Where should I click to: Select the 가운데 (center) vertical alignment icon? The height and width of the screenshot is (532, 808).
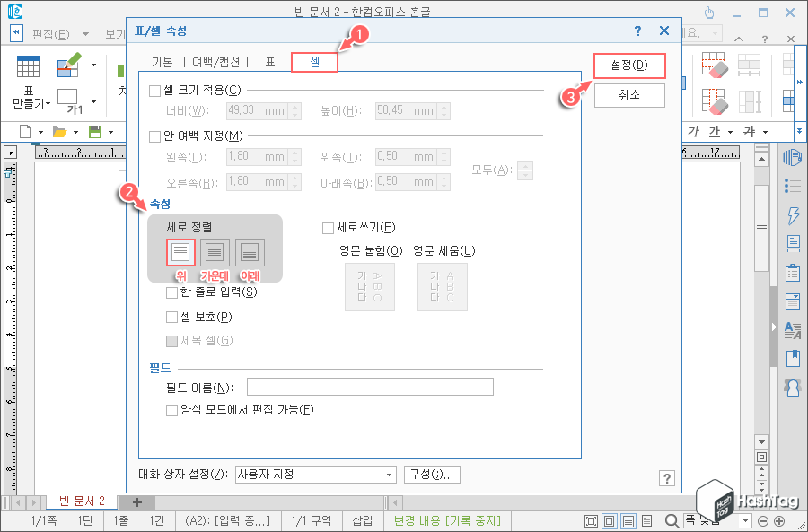coord(215,252)
